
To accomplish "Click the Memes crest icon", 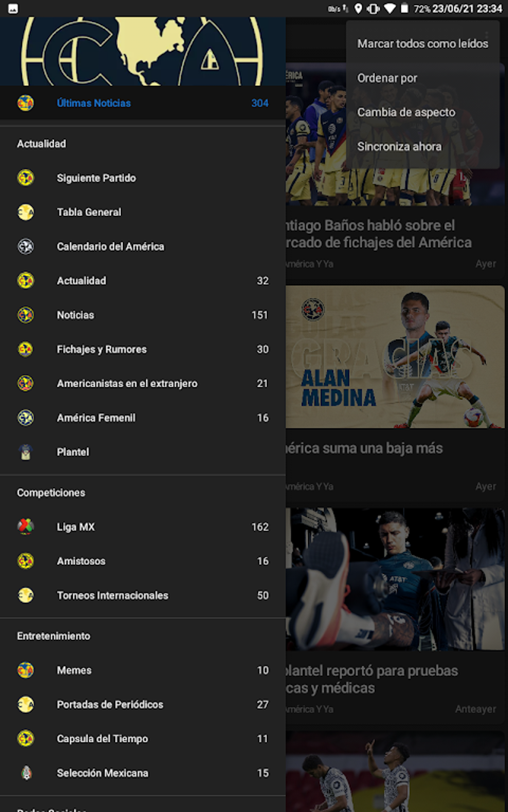I will point(25,670).
